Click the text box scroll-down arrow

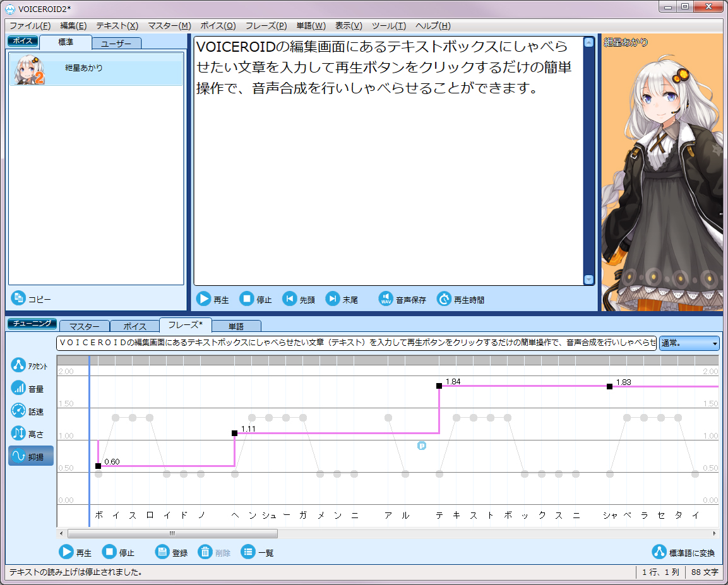pyautogui.click(x=588, y=280)
